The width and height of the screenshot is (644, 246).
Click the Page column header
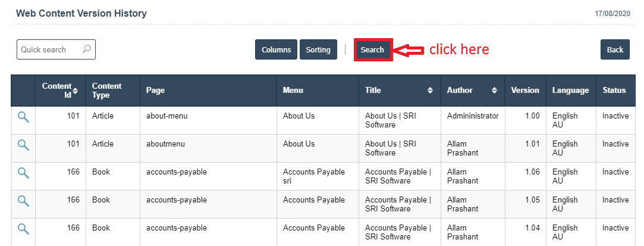tap(156, 91)
